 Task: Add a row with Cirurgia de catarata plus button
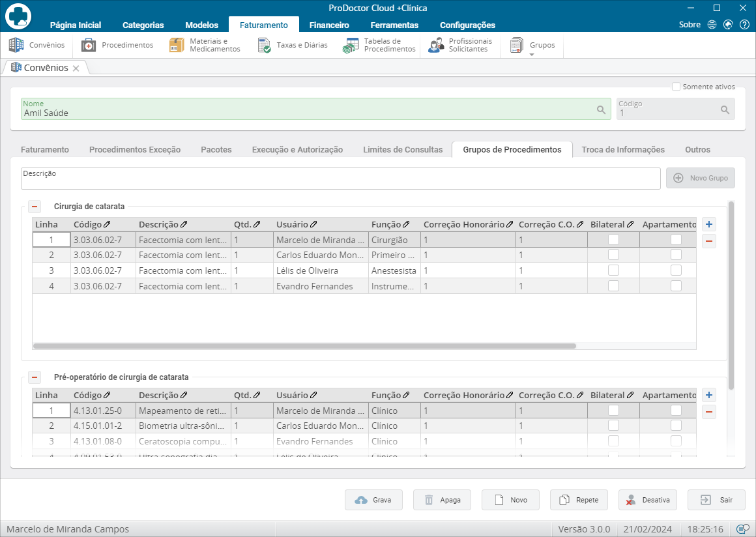(709, 224)
